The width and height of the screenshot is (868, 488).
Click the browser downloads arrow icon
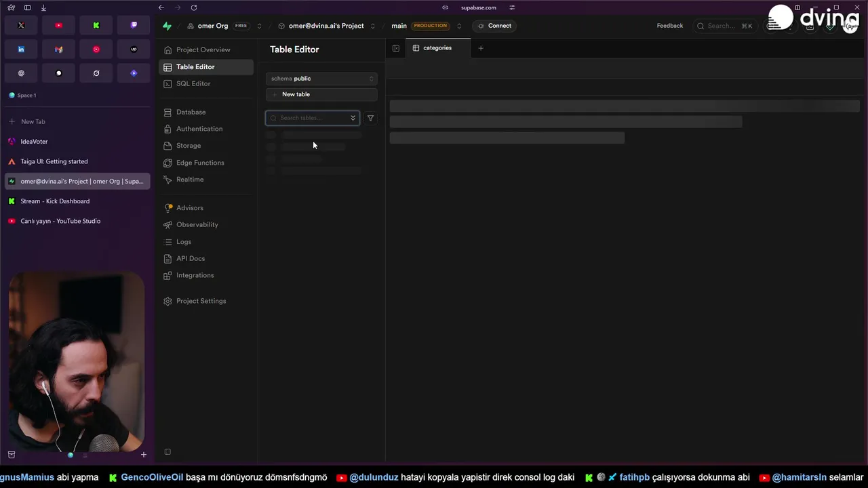43,7
